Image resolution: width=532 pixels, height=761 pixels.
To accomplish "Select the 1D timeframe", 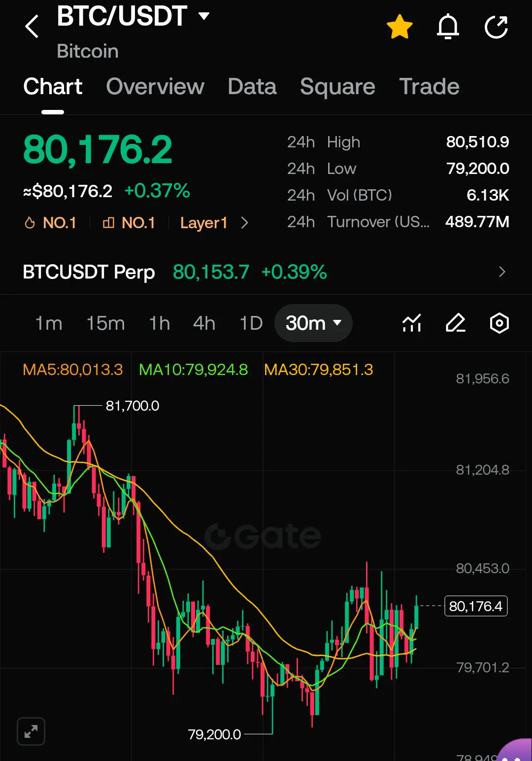I will pyautogui.click(x=251, y=323).
